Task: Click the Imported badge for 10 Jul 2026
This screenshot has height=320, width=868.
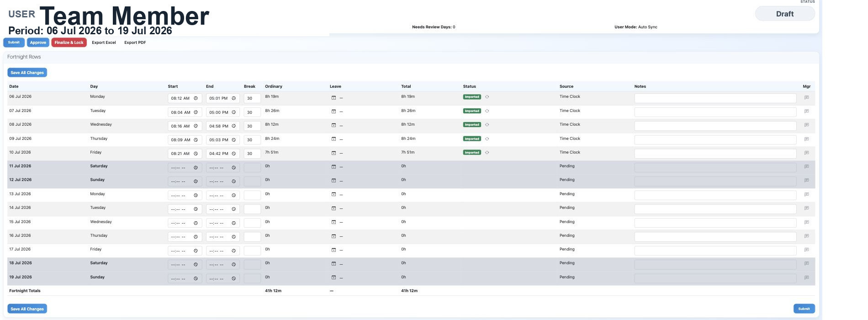Action: coord(472,153)
